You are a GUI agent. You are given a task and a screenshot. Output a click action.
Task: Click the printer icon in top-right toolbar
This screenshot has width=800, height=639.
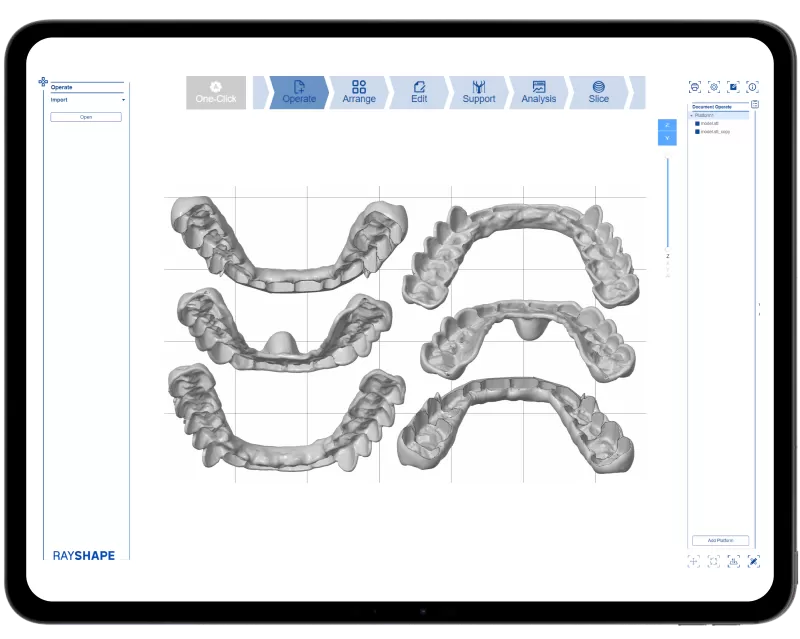point(695,87)
